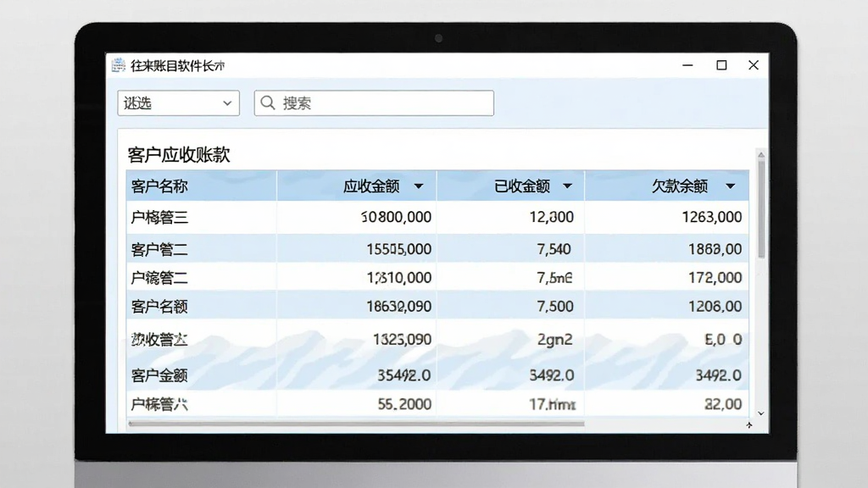This screenshot has width=868, height=488.
Task: Click the vertical scrollbar down arrow
Action: tap(761, 413)
